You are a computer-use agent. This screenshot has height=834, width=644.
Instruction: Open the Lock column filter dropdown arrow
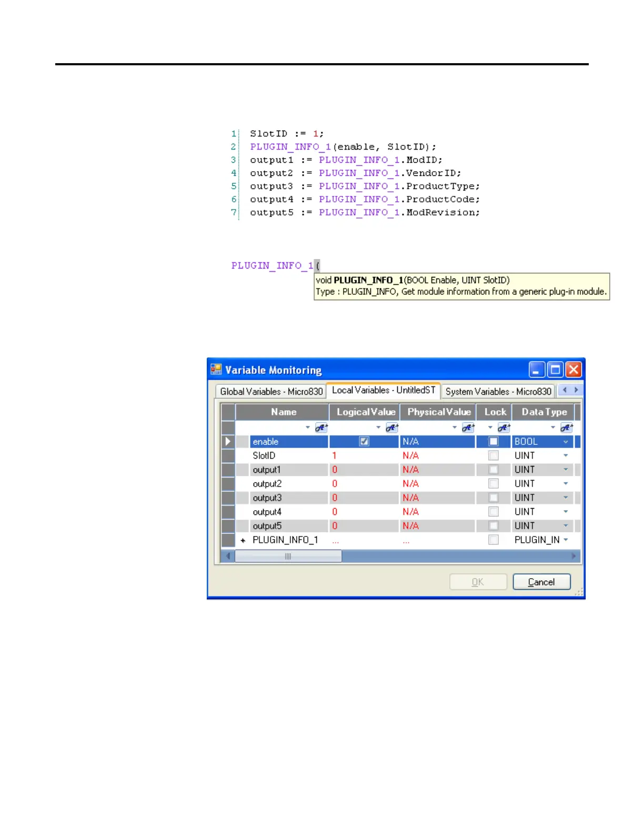tap(490, 428)
